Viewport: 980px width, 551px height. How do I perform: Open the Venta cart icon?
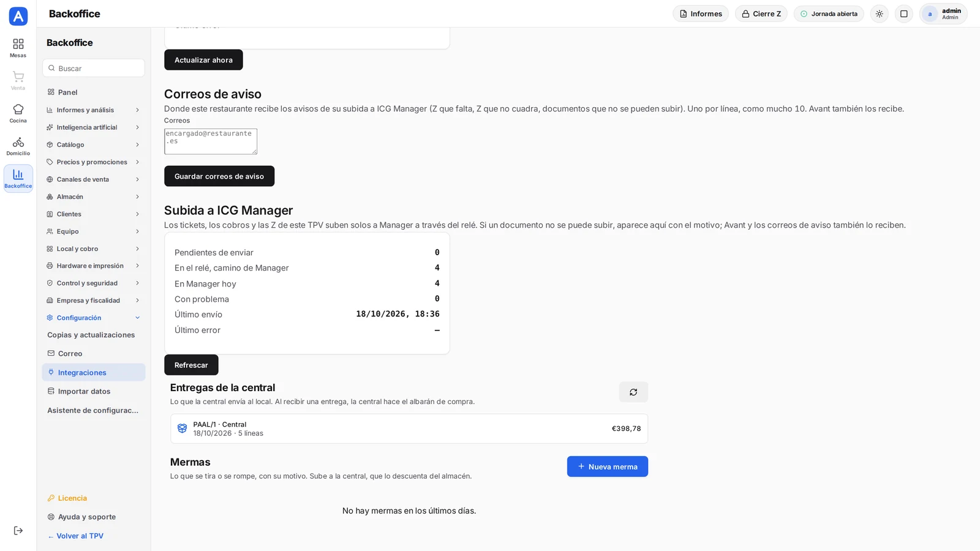tap(18, 81)
